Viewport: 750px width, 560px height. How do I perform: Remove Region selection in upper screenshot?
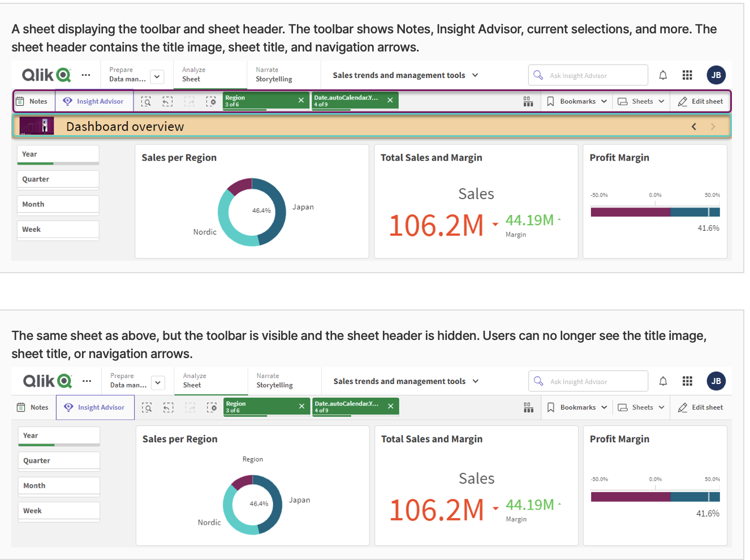pos(301,100)
